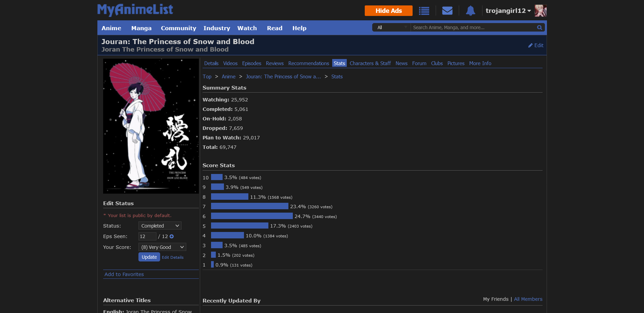The image size is (644, 313).
Task: Click the Jouran anime poster image
Action: 151,126
